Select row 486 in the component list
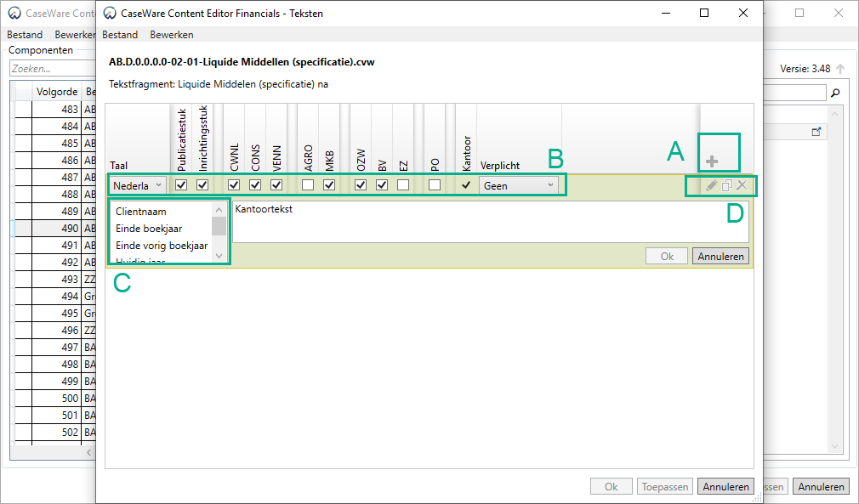Image resolution: width=859 pixels, height=504 pixels. click(x=55, y=161)
